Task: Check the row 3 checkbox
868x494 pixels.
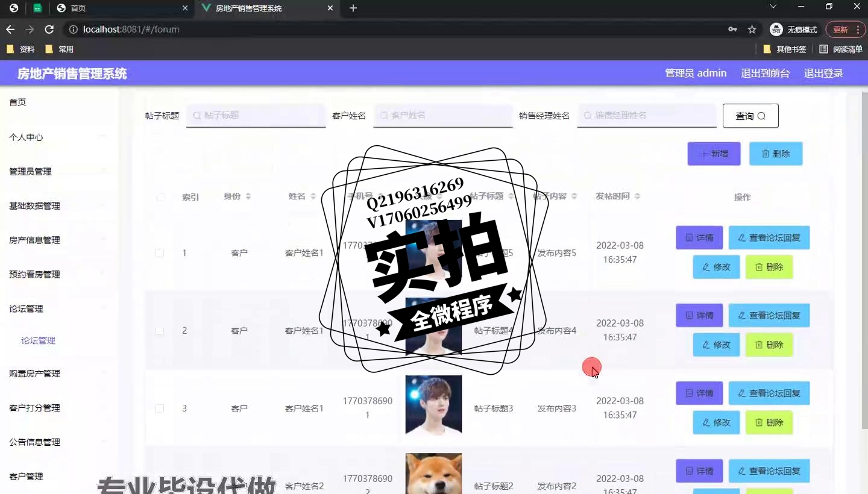Action: click(160, 408)
